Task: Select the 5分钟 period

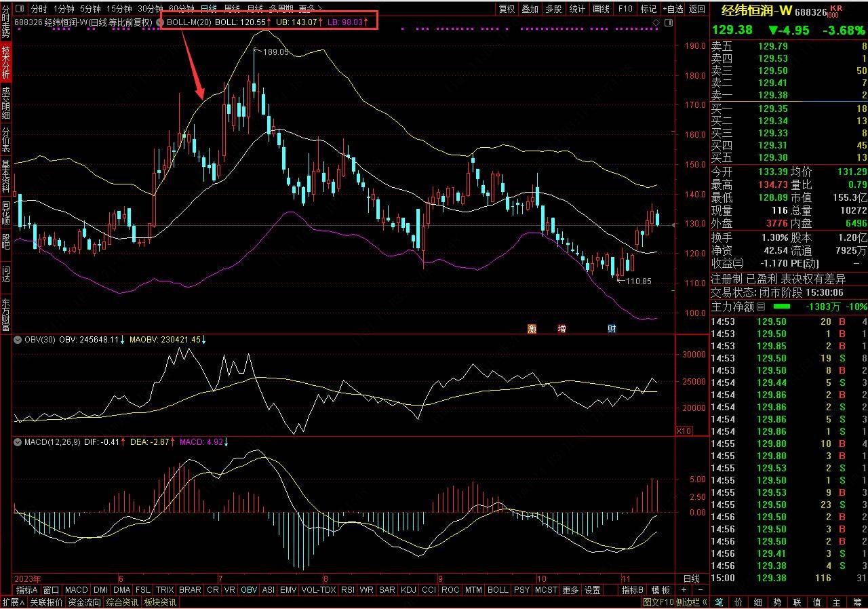Action: click(x=90, y=9)
